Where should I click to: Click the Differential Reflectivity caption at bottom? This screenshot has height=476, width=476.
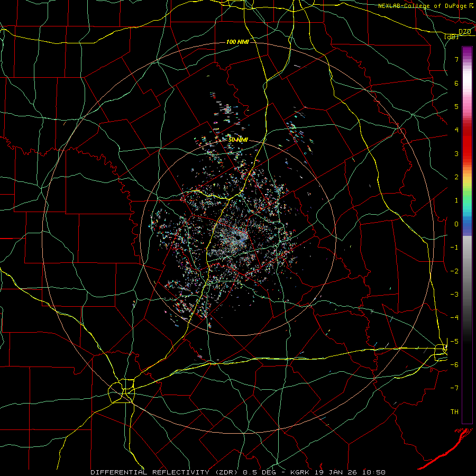point(238,472)
